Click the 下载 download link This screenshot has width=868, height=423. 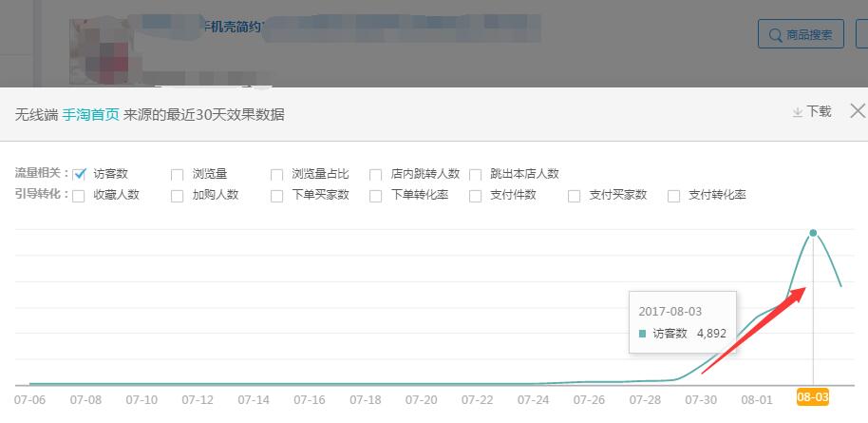pyautogui.click(x=812, y=112)
